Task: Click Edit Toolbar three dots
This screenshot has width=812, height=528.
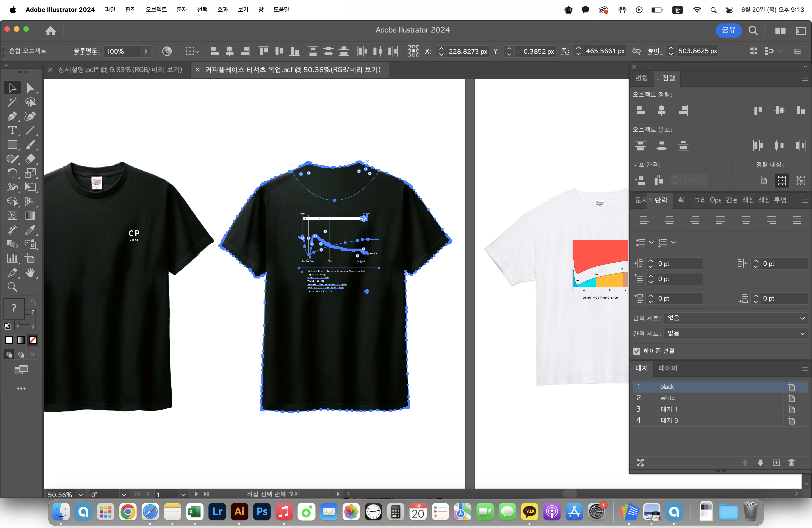Action: (21, 388)
